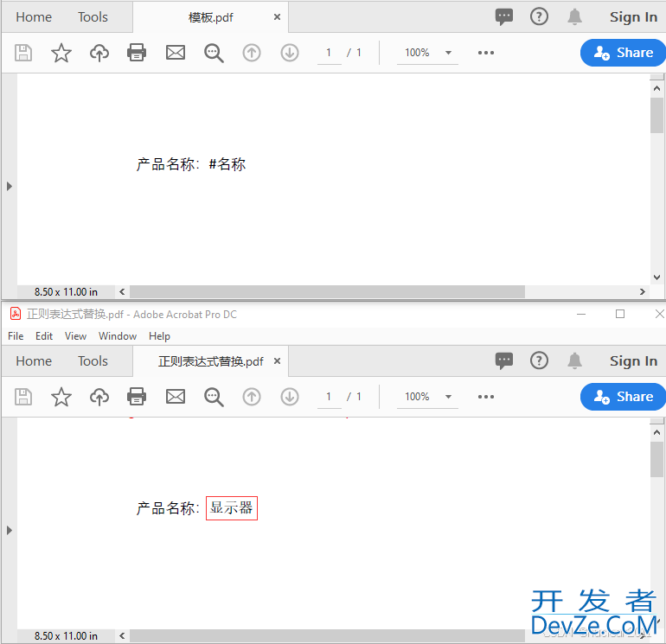Open the Edit menu

click(x=44, y=335)
